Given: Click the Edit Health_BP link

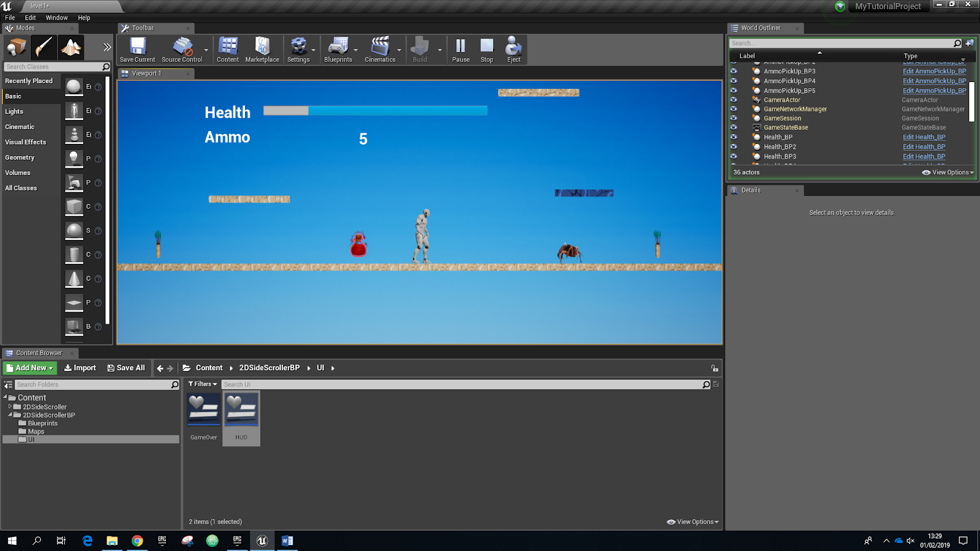Looking at the screenshot, I should 923,137.
